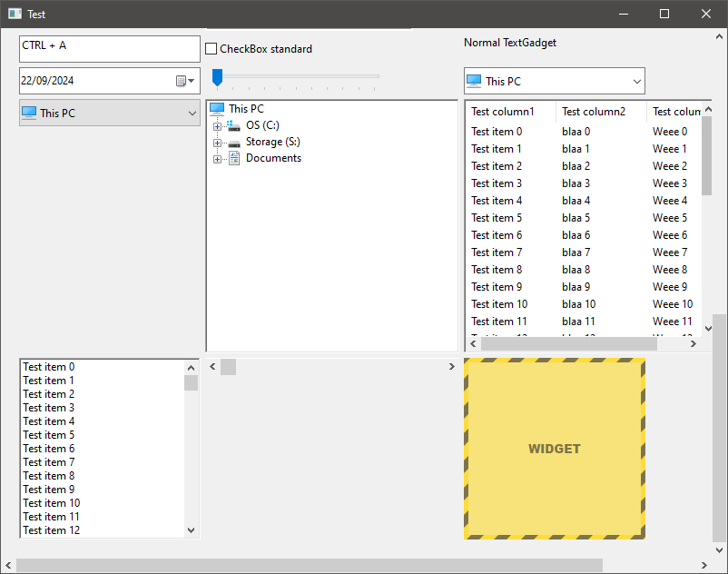Screen dimensions: 728x574
Task: Select Test item 7 in column list
Action: click(x=497, y=252)
